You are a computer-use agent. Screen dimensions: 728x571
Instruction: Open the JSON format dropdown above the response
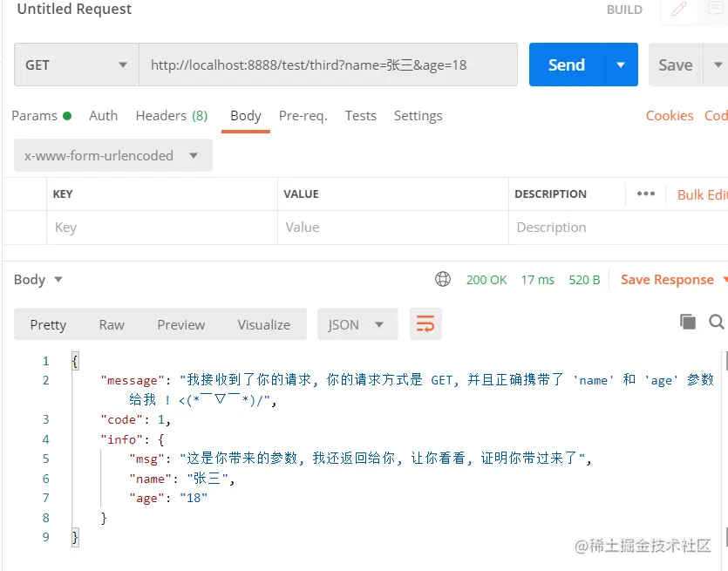pyautogui.click(x=357, y=323)
